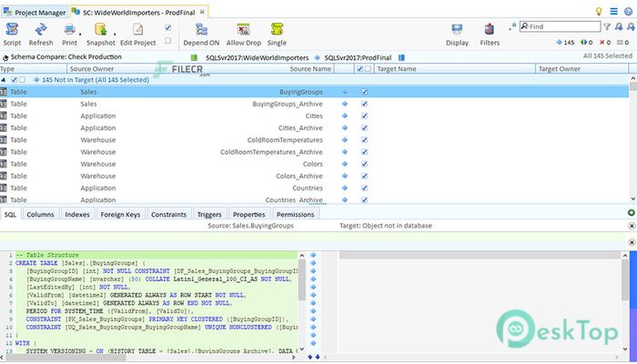This screenshot has height=364, width=637.
Task: Close the SC: WideWorldImporters - ProdFinal tab
Action: click(x=202, y=12)
